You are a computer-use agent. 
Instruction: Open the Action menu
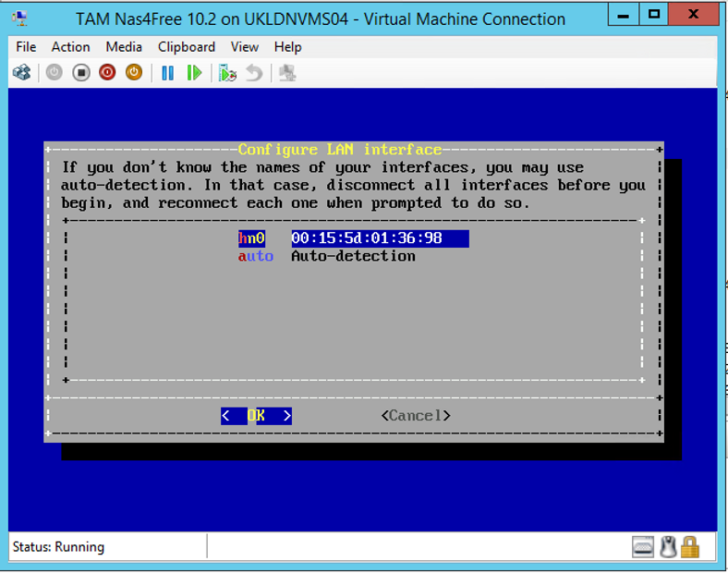(70, 47)
